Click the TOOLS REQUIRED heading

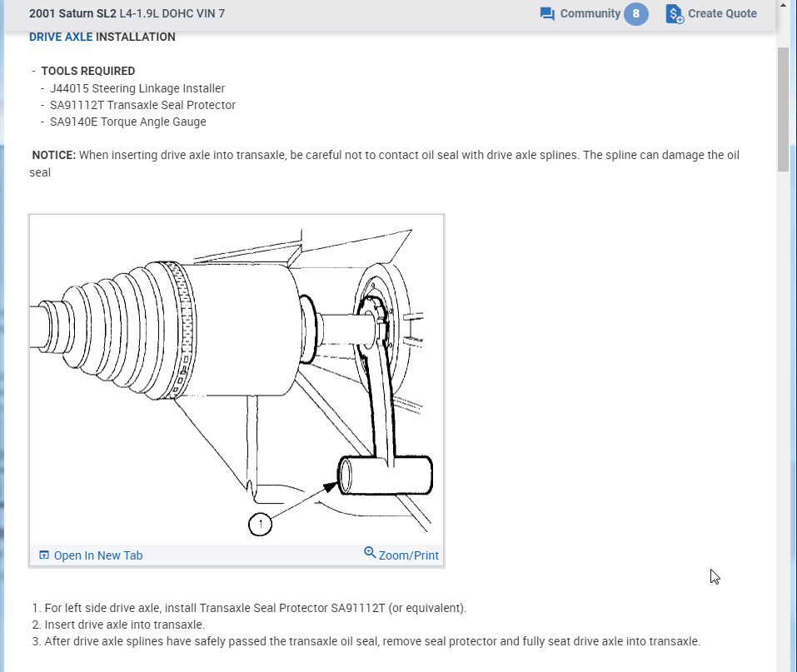(x=87, y=71)
